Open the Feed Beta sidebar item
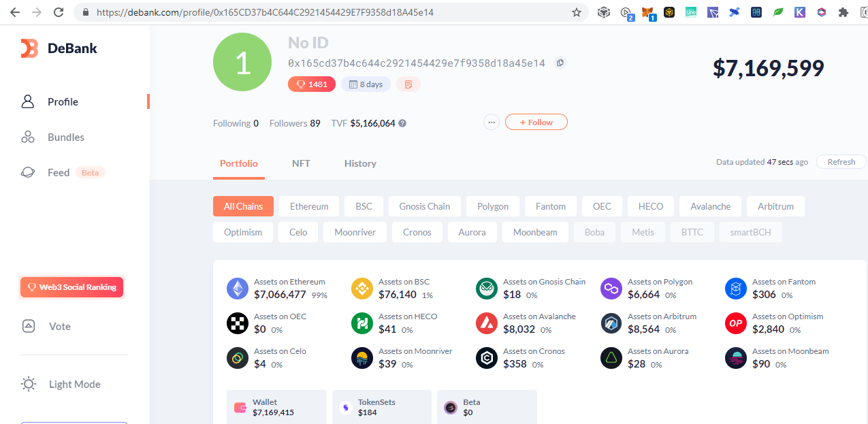The height and width of the screenshot is (424, 868). (63, 173)
